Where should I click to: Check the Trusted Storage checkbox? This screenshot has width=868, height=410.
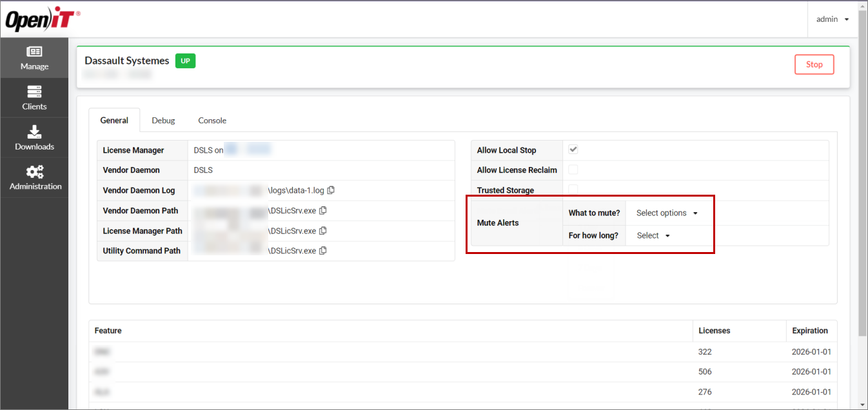tap(573, 190)
